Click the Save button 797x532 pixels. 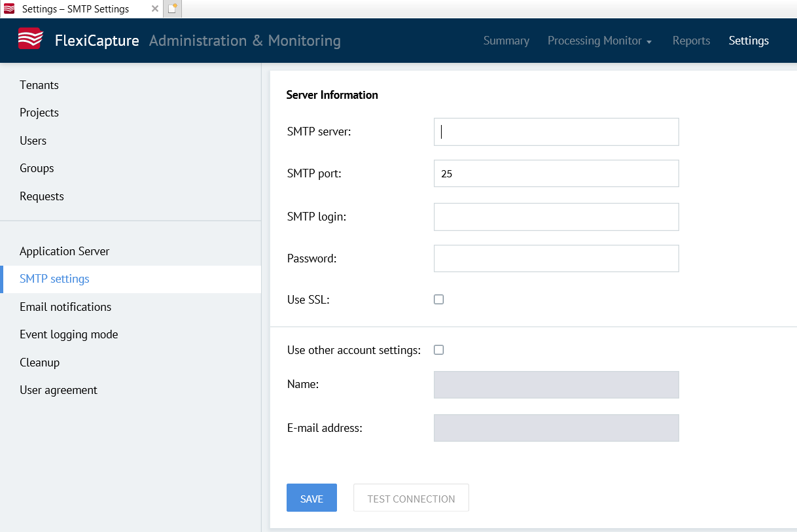pyautogui.click(x=311, y=498)
